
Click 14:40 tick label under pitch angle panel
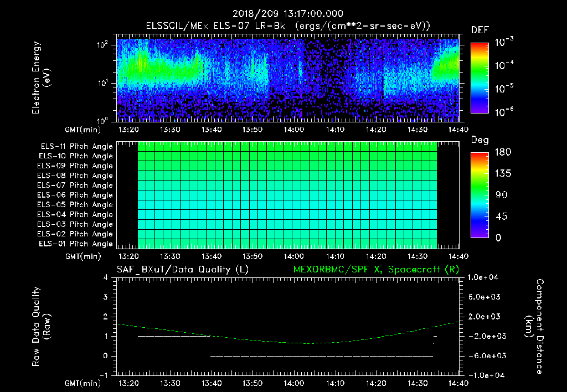[458, 257]
